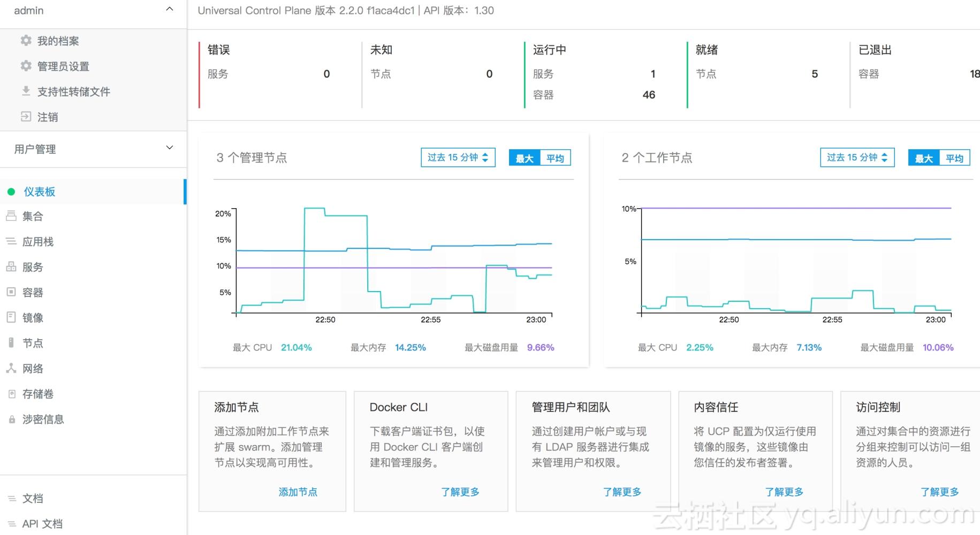Click the download icon beside 支持性转储文件
980x535 pixels.
(26, 91)
